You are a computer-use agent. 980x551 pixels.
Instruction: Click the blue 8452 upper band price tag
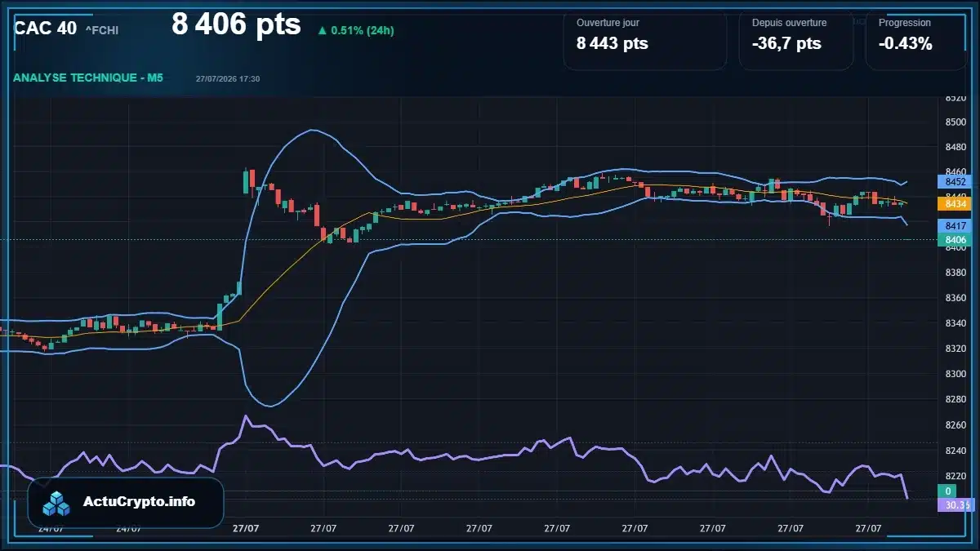click(955, 181)
